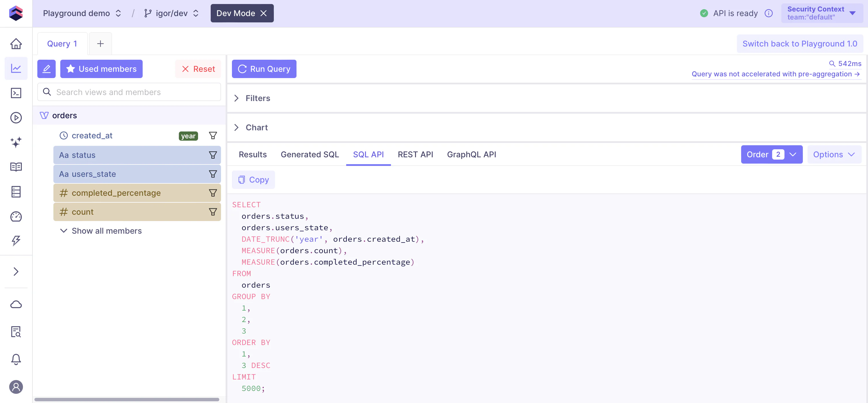
Task: Switch to the Generated SQL tab
Action: (309, 155)
